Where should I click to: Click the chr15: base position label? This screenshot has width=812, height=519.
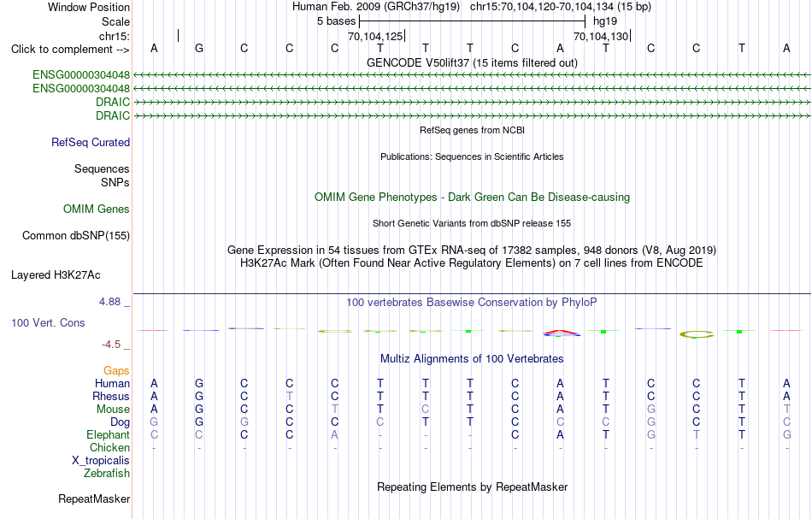[114, 36]
